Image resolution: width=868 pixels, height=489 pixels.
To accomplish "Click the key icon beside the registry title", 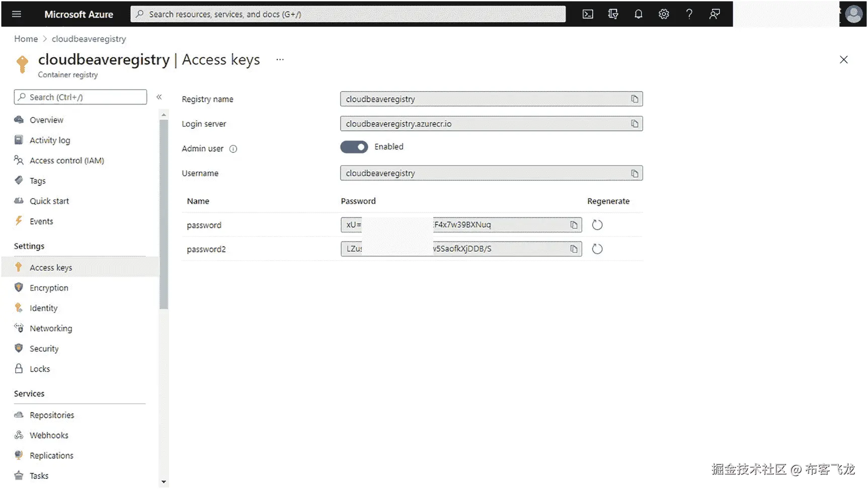I will (x=22, y=64).
